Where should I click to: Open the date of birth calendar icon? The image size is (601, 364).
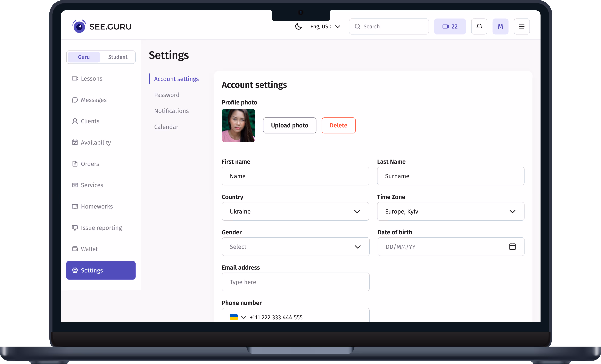click(512, 246)
